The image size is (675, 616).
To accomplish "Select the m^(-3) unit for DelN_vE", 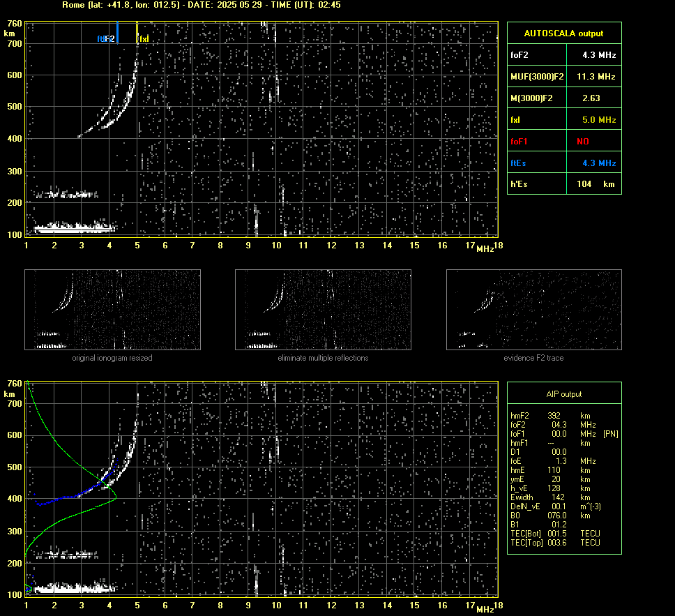I will tap(591, 506).
